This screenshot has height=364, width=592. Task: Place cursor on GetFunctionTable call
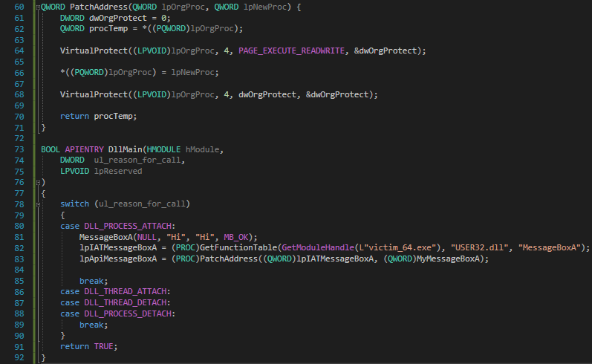tap(238, 247)
